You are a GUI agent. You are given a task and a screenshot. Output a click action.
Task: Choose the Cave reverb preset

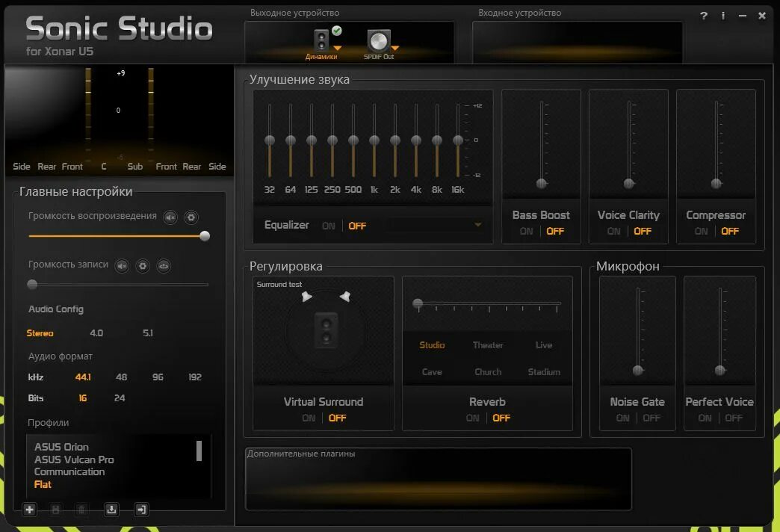(x=432, y=372)
